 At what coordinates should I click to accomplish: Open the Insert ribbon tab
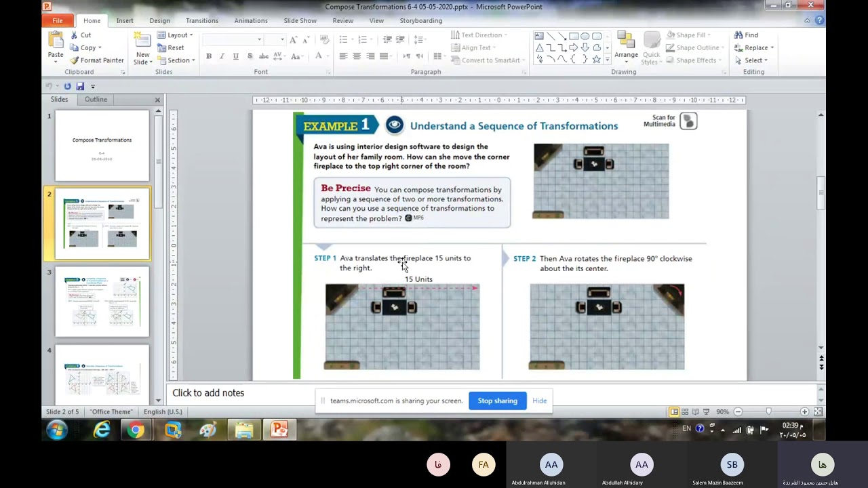125,20
